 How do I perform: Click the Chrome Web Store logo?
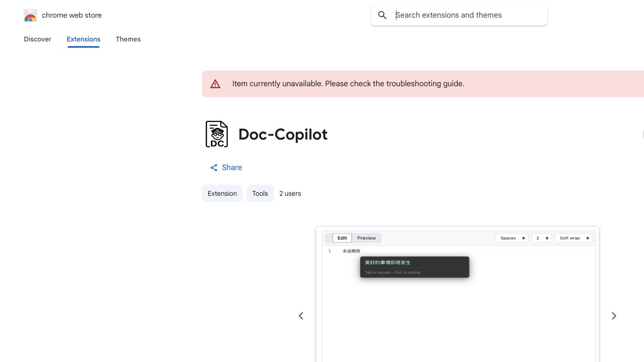[30, 16]
